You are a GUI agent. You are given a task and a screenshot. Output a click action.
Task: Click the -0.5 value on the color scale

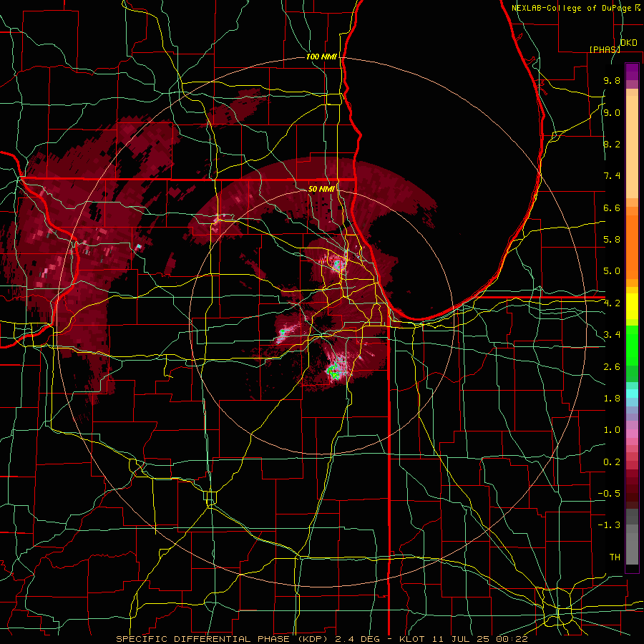point(609,494)
